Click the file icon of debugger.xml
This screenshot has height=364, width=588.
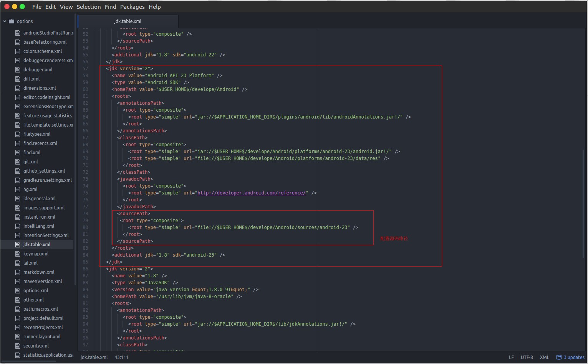18,70
